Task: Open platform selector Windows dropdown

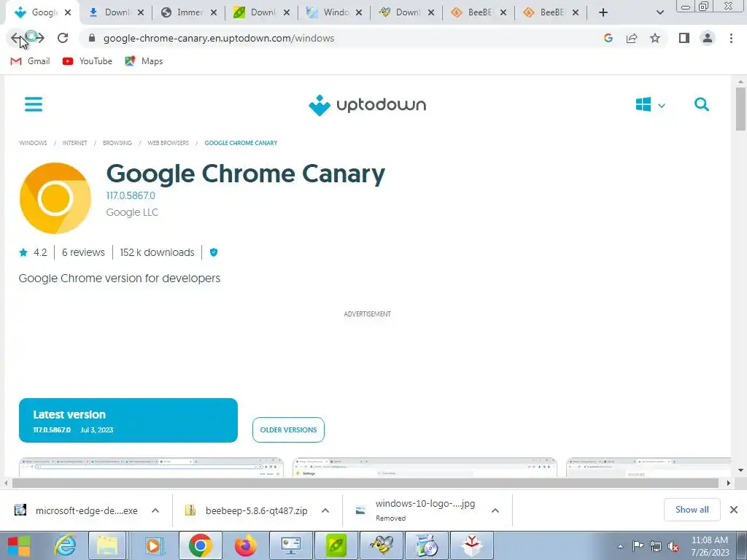Action: (650, 105)
